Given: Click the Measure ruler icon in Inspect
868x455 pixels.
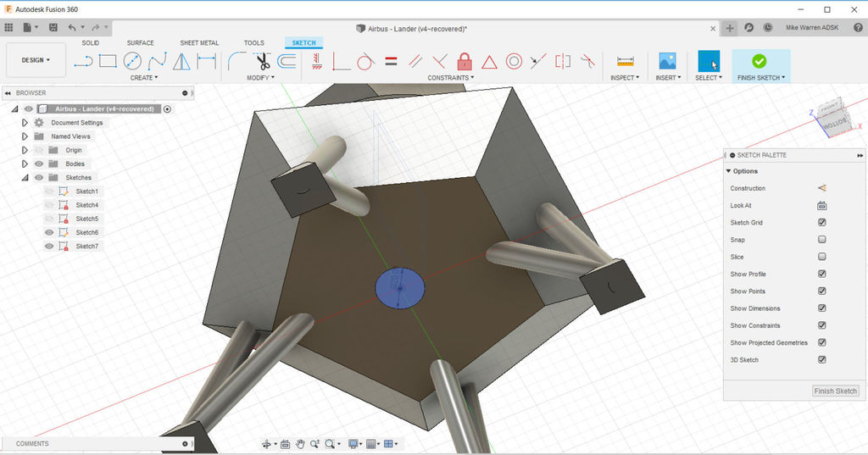Looking at the screenshot, I should pos(626,61).
